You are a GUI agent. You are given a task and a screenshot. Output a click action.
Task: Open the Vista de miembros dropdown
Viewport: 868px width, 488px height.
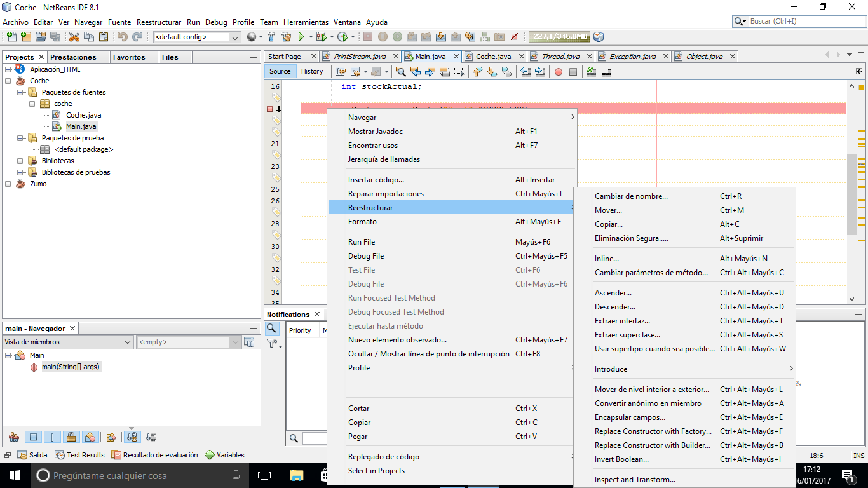68,342
